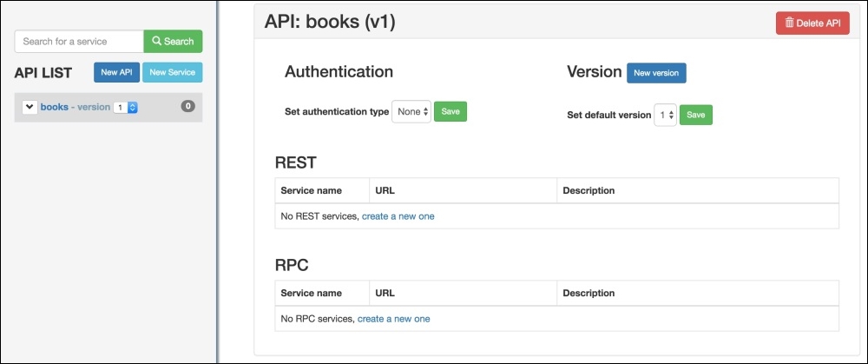Open the books API link in list
The image size is (868, 364).
54,107
